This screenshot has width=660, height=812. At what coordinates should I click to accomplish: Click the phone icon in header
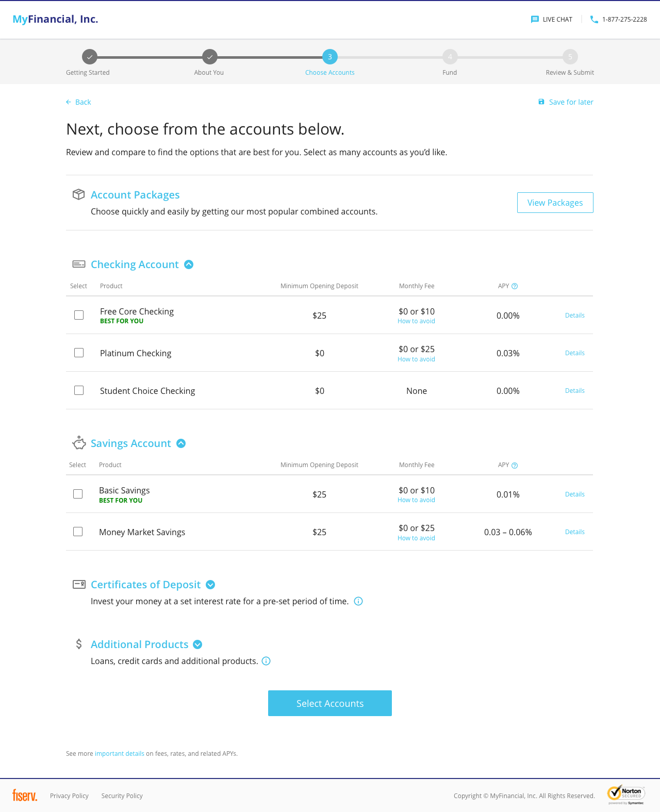[594, 20]
